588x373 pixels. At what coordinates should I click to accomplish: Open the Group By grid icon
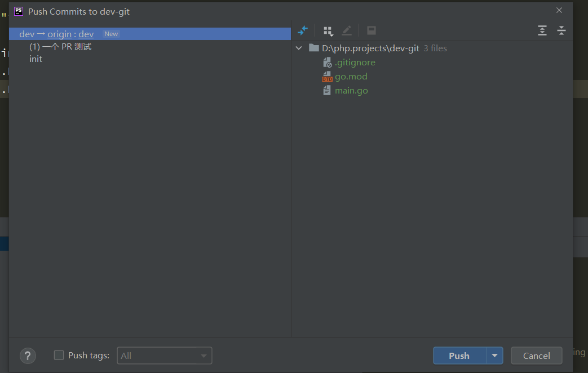[328, 30]
